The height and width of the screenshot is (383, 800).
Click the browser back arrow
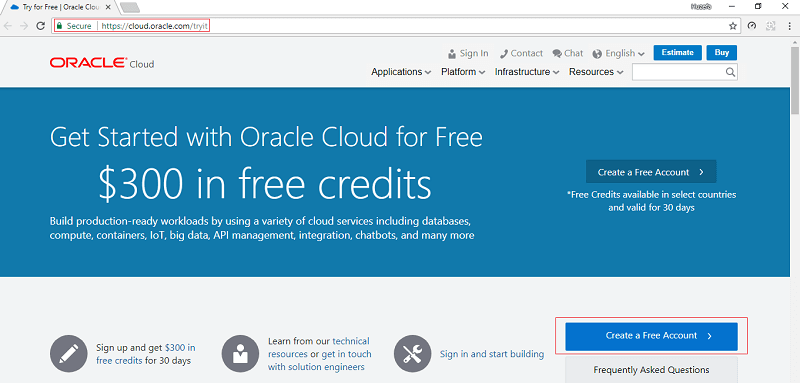pyautogui.click(x=7, y=26)
